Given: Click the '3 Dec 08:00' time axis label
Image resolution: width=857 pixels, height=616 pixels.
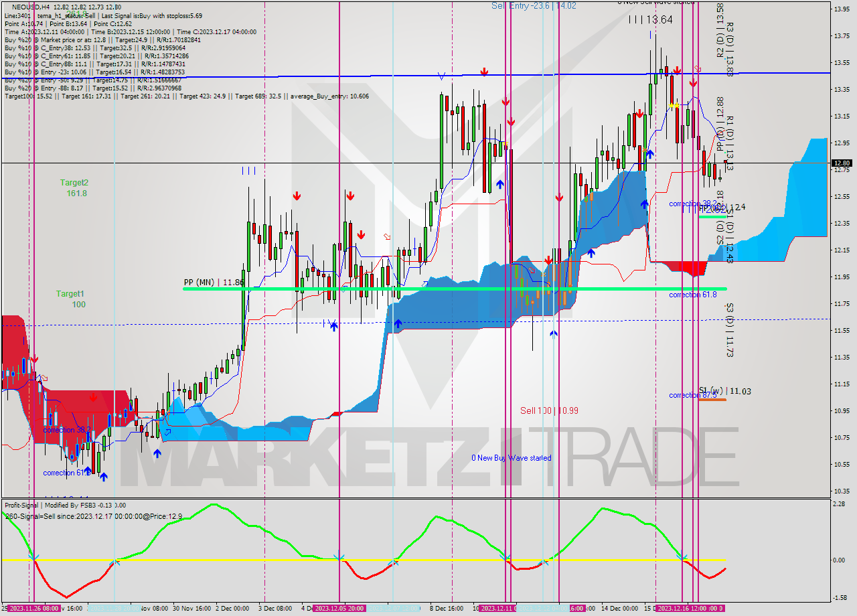Looking at the screenshot, I should coord(275,609).
